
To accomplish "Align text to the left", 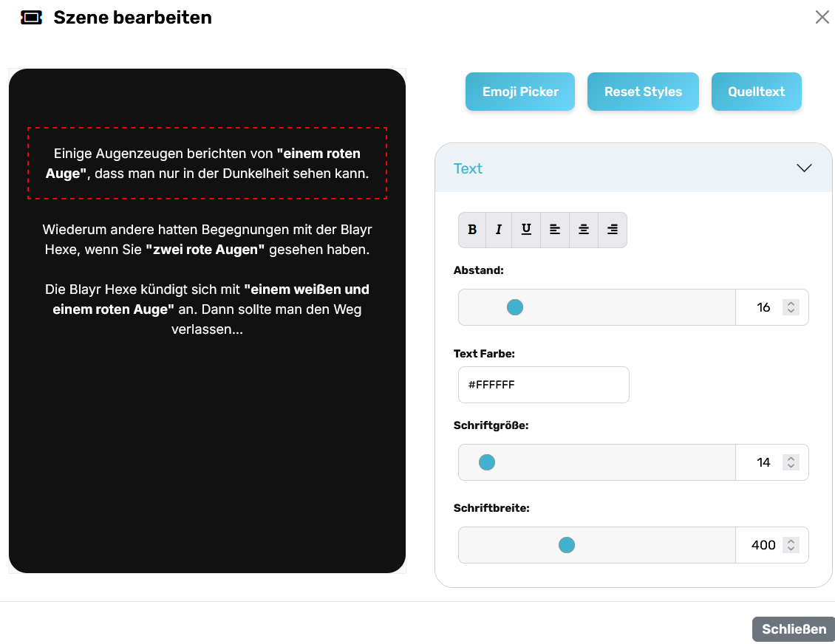I will point(555,230).
